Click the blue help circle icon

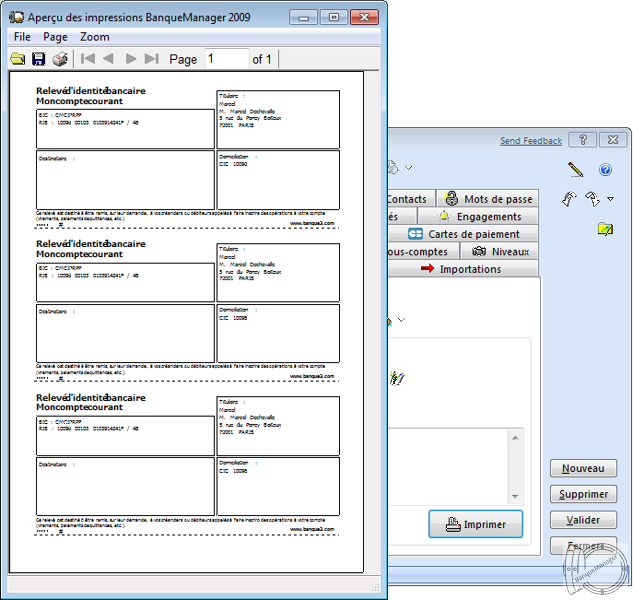click(x=605, y=170)
